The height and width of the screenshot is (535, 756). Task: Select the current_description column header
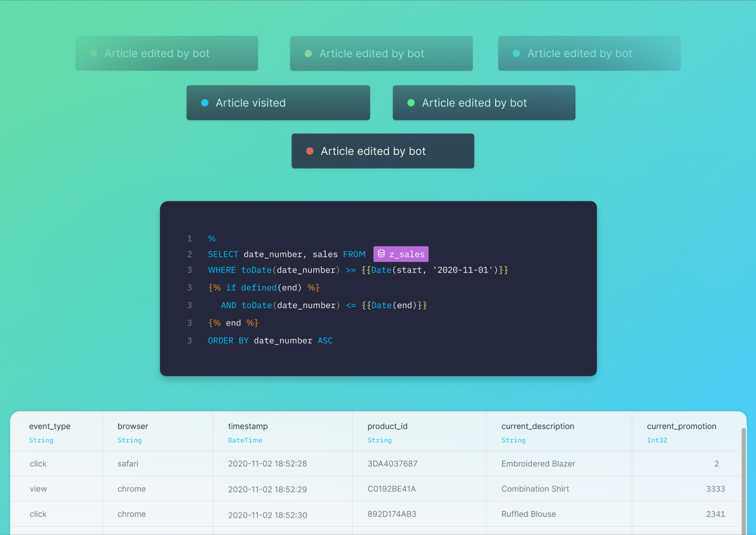pyautogui.click(x=538, y=426)
